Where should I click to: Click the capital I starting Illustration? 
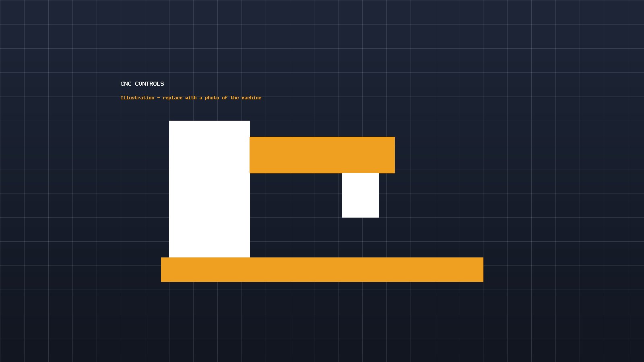click(122, 98)
